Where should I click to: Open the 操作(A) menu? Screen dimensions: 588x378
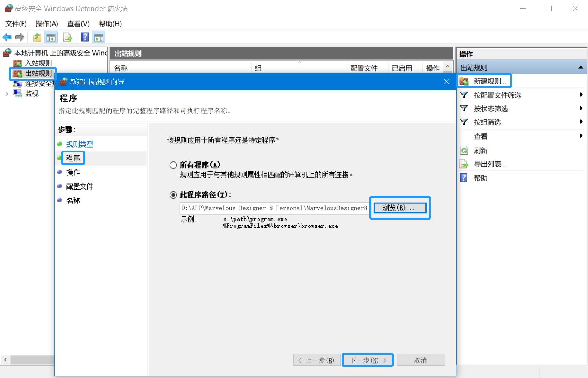pyautogui.click(x=47, y=24)
